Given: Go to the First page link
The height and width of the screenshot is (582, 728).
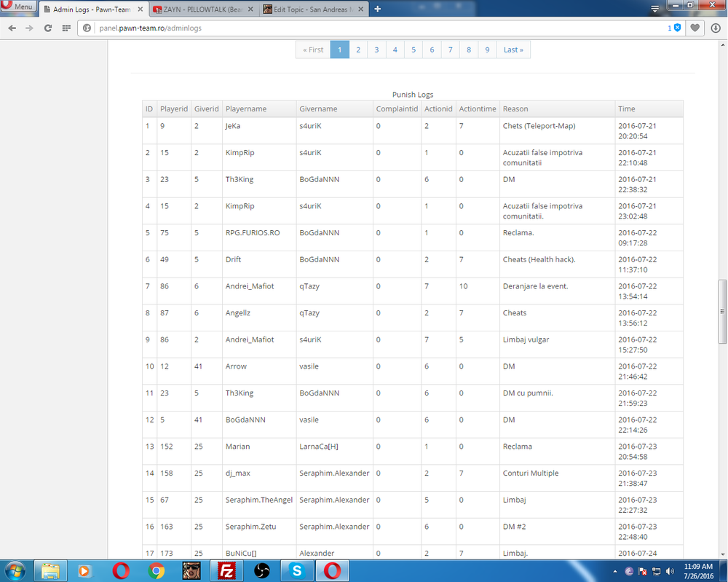Looking at the screenshot, I should [x=313, y=50].
